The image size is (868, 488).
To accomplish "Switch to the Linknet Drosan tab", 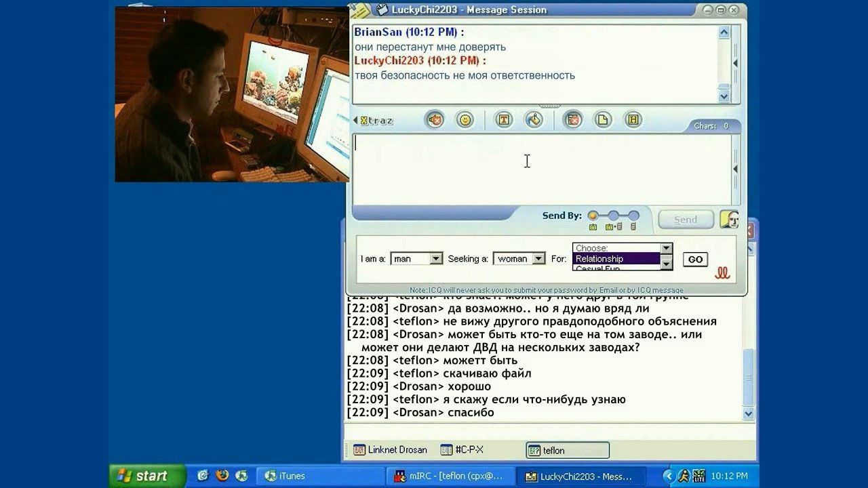I will tap(391, 450).
